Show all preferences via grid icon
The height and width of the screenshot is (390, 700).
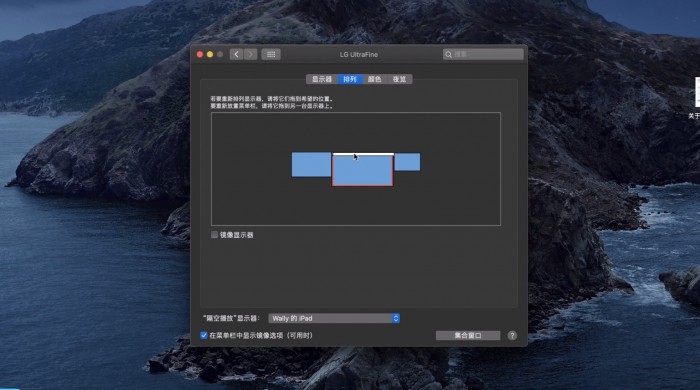pos(271,54)
